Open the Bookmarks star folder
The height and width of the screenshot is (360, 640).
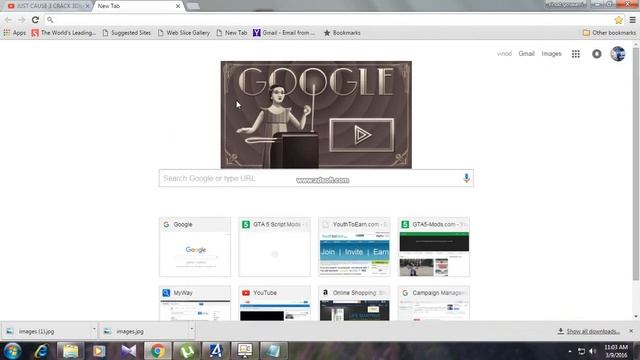tap(342, 33)
